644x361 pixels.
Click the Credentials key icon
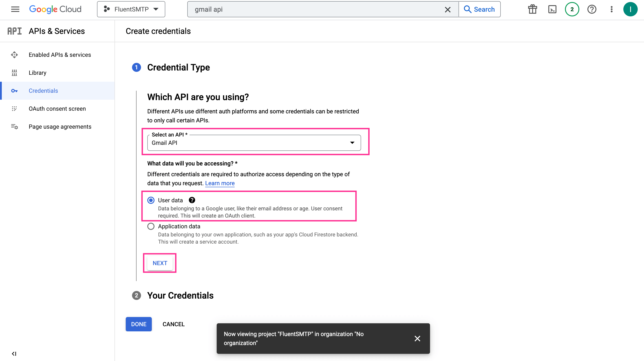coord(15,91)
